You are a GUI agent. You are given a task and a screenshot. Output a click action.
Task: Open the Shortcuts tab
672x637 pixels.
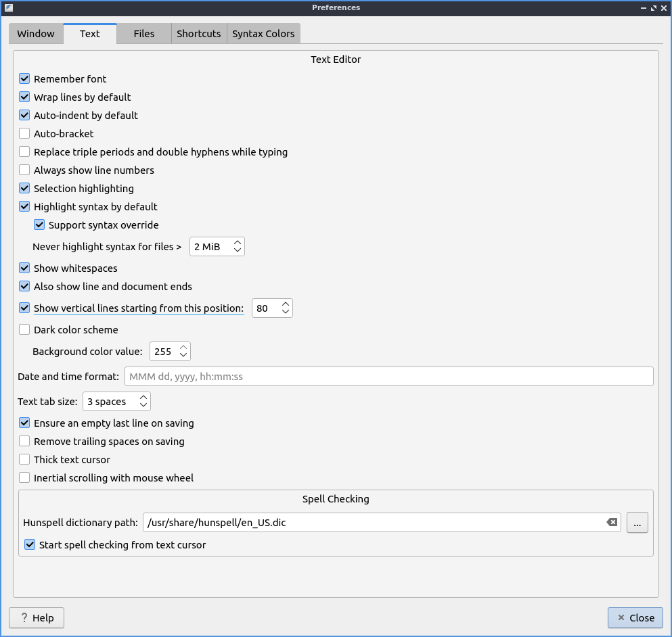coord(198,34)
